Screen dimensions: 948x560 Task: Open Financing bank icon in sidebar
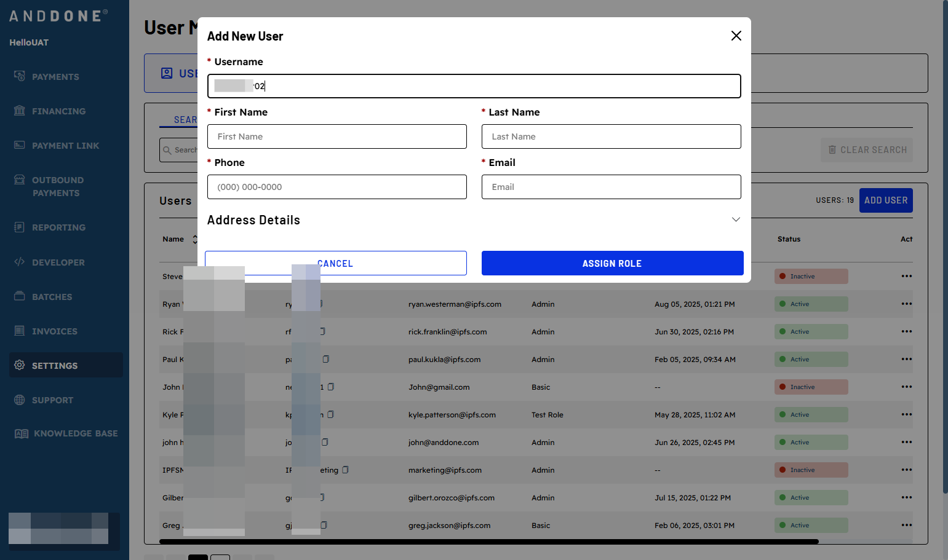[x=20, y=111]
